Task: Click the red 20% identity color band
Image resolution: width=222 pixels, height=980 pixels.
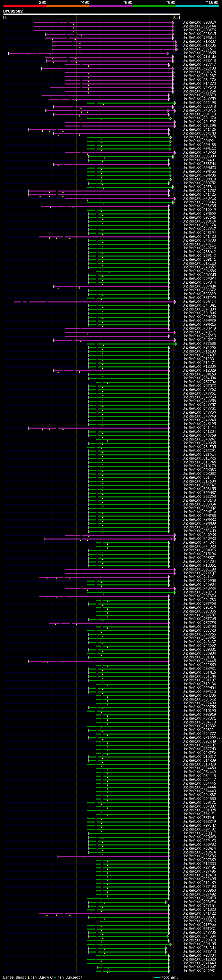Action: coord(25,7)
